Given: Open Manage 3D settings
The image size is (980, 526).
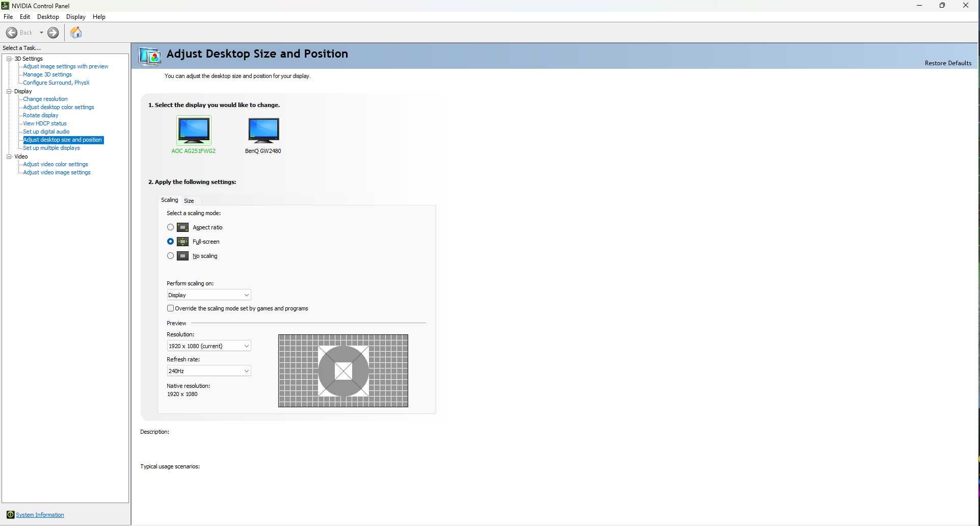Looking at the screenshot, I should [47, 74].
